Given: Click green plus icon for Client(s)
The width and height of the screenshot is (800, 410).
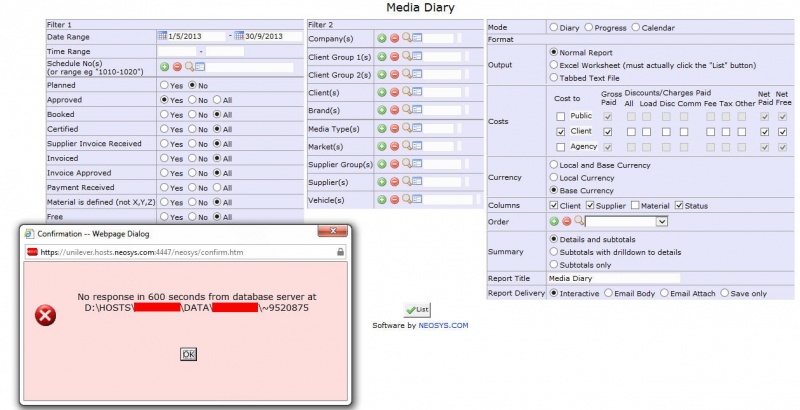Looking at the screenshot, I should [x=382, y=92].
